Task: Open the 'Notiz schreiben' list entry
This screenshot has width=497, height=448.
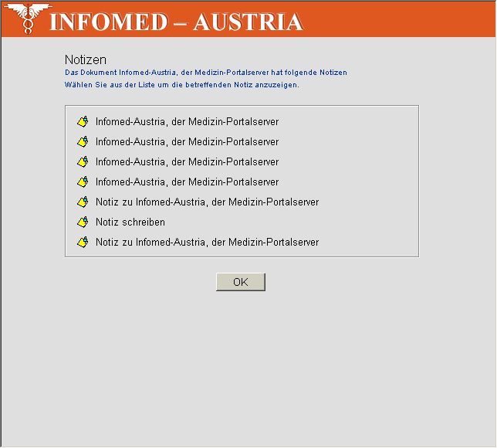Action: (130, 222)
